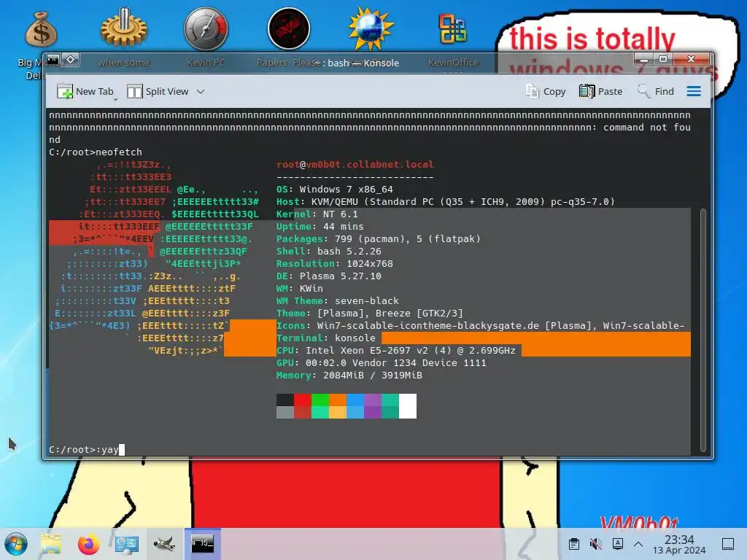This screenshot has width=747, height=560.
Task: Click the Konsole vertical scrollbar
Action: click(703, 330)
